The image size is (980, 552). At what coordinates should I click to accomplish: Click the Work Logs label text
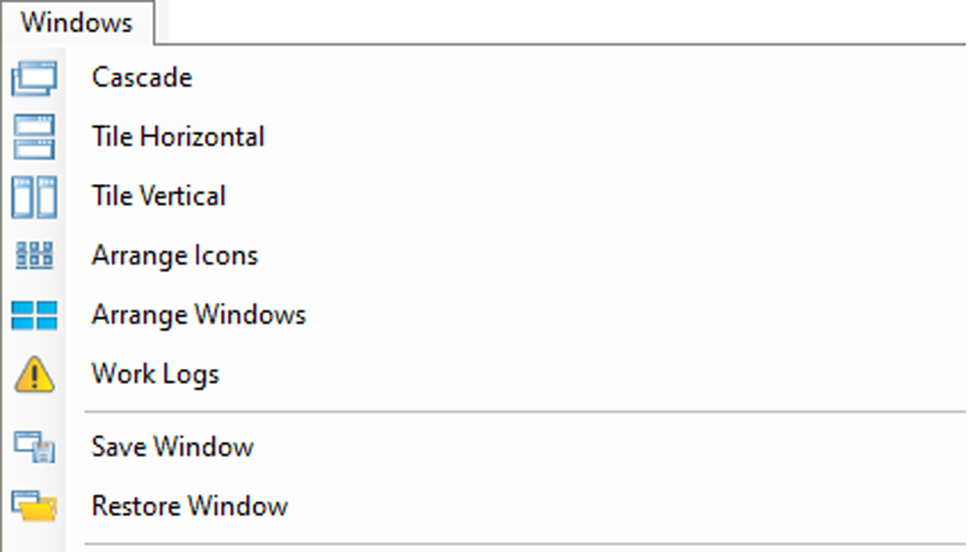pyautogui.click(x=154, y=373)
